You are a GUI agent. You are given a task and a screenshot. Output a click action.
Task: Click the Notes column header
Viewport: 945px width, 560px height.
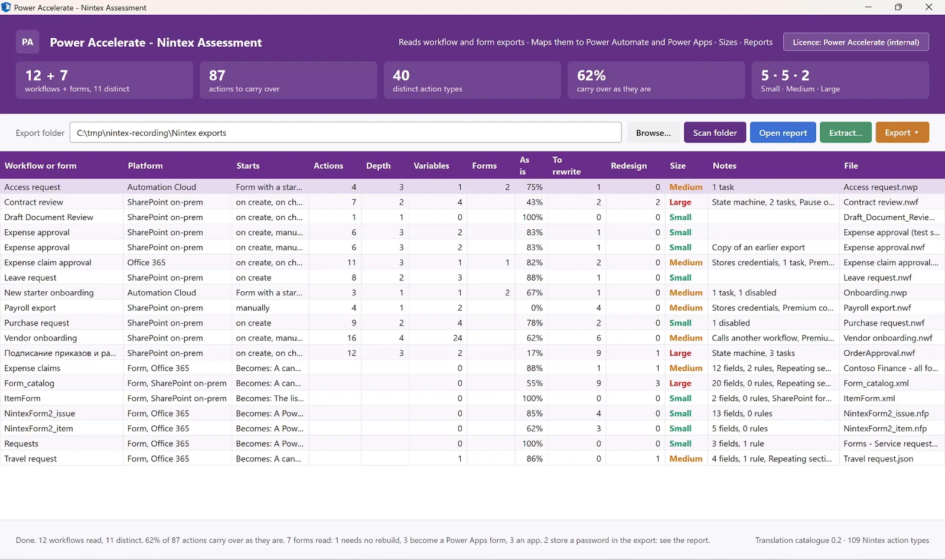click(x=724, y=165)
